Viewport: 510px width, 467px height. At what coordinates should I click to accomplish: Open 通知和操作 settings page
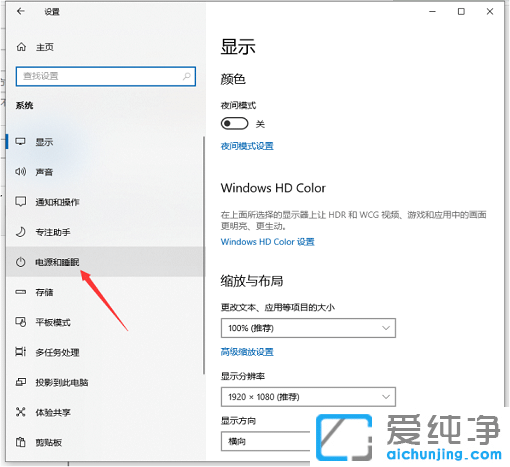tap(105, 202)
